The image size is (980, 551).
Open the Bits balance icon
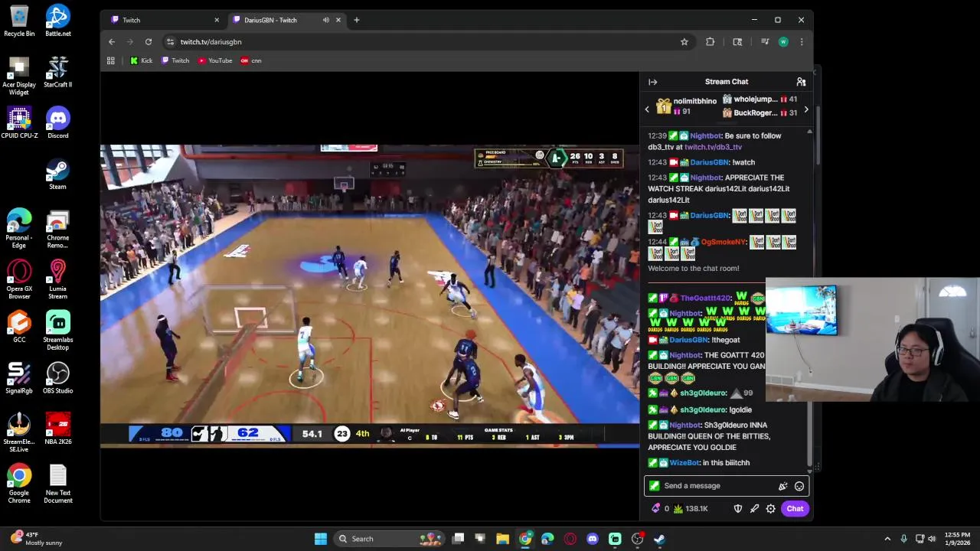656,509
